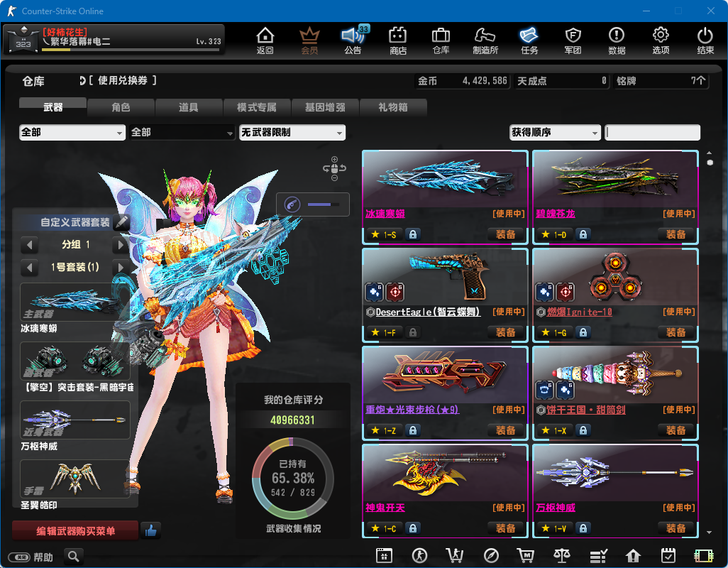Click the 公告 announcements megaphone icon

point(353,40)
